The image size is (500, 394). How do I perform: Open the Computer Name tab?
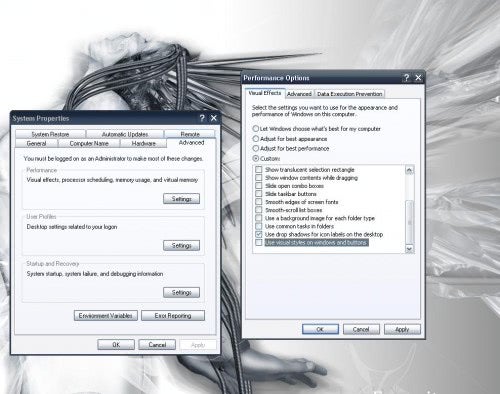click(x=89, y=143)
